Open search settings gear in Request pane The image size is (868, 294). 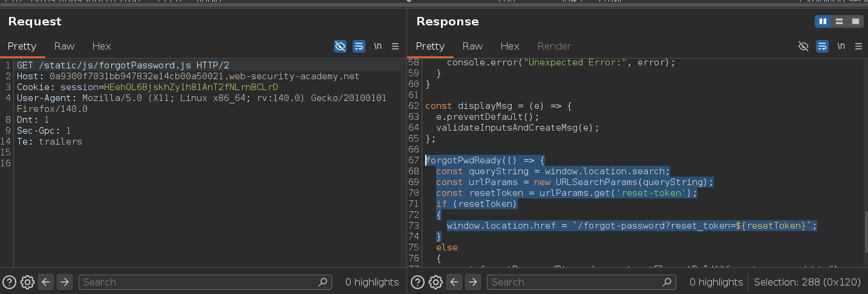27,282
